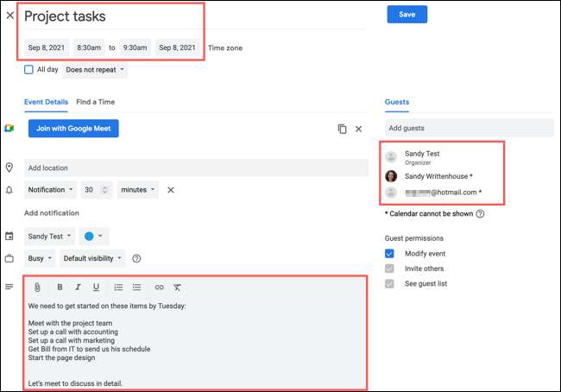Open the Notification type dropdown
The height and width of the screenshot is (392, 561).
(50, 190)
